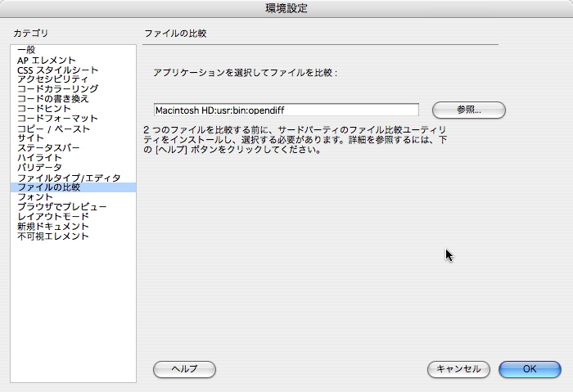Open コピー / ペースト preferences
The width and height of the screenshot is (573, 392).
54,128
